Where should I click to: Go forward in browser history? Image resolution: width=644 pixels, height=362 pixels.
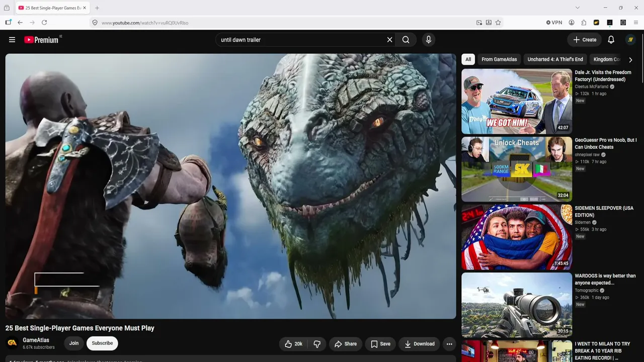click(x=32, y=23)
